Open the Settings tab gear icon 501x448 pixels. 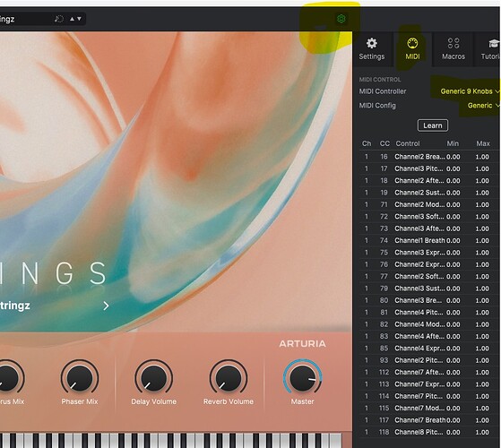372,43
